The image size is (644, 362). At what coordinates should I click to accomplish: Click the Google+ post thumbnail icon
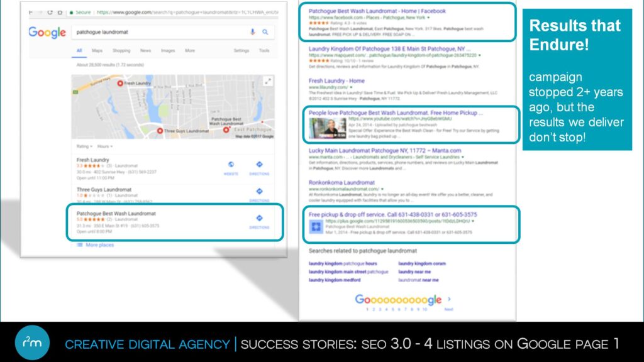point(316,226)
